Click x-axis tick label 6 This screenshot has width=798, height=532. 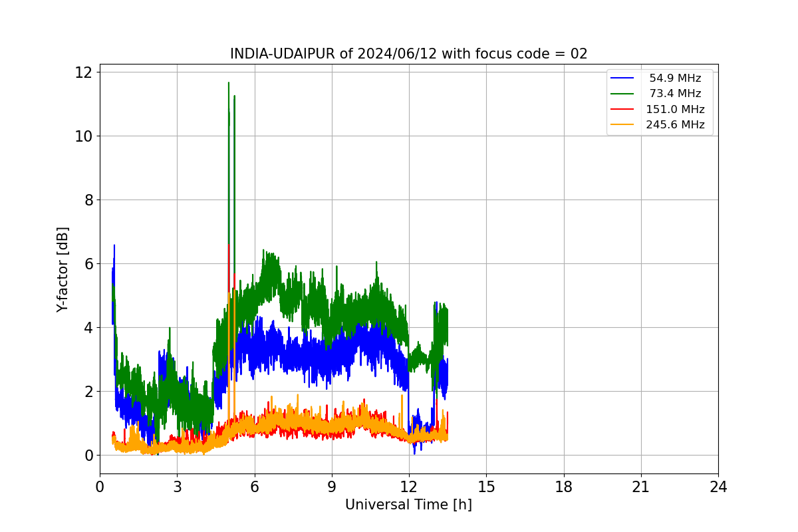click(254, 487)
